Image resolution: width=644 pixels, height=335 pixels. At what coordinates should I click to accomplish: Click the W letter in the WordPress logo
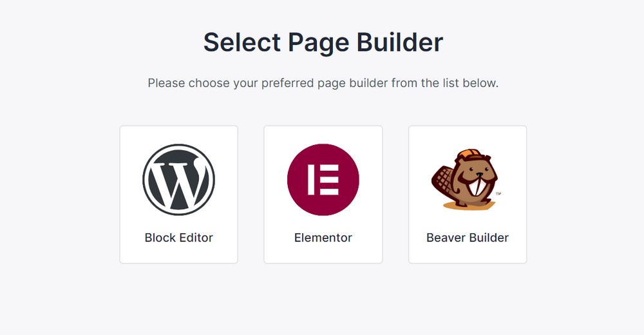pos(178,179)
